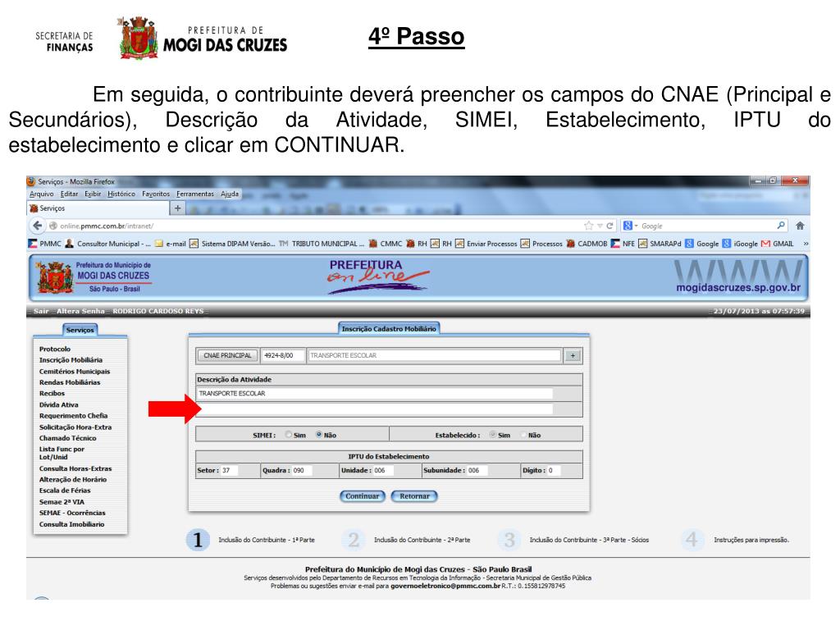This screenshot has height=630, width=840.
Task: Click the Setor input field
Action: tap(230, 470)
